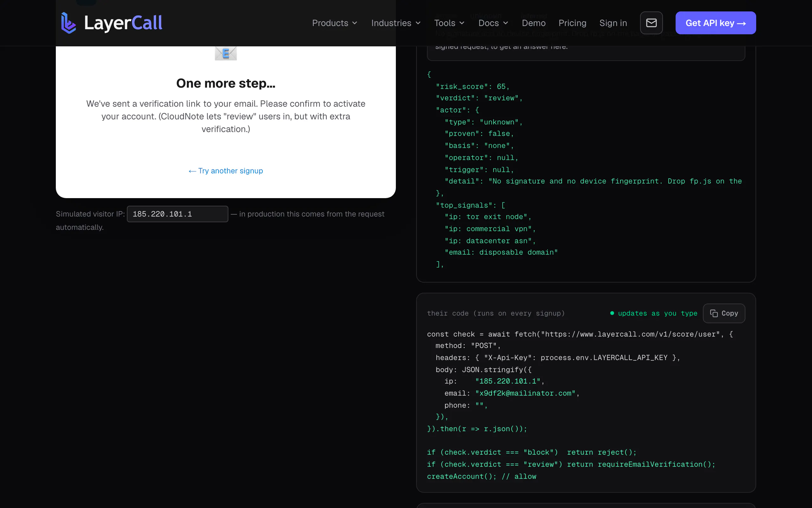Image resolution: width=812 pixels, height=508 pixels.
Task: Click the "proven": false line
Action: [x=479, y=134]
